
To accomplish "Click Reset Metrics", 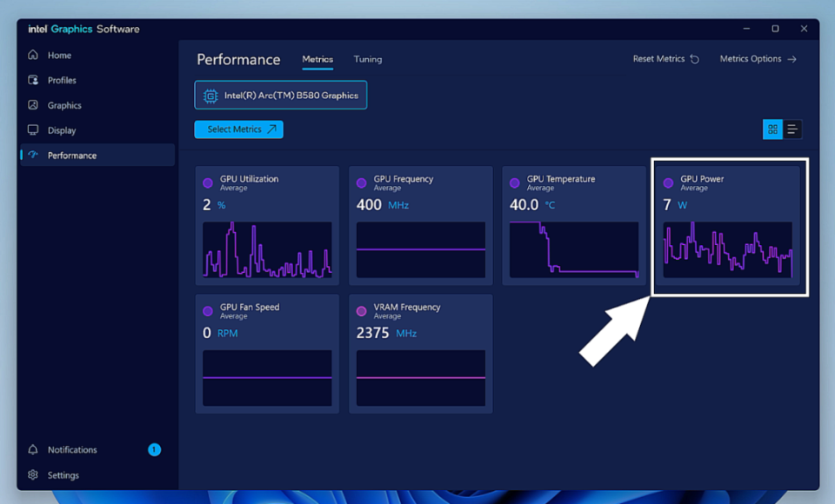I will [665, 58].
